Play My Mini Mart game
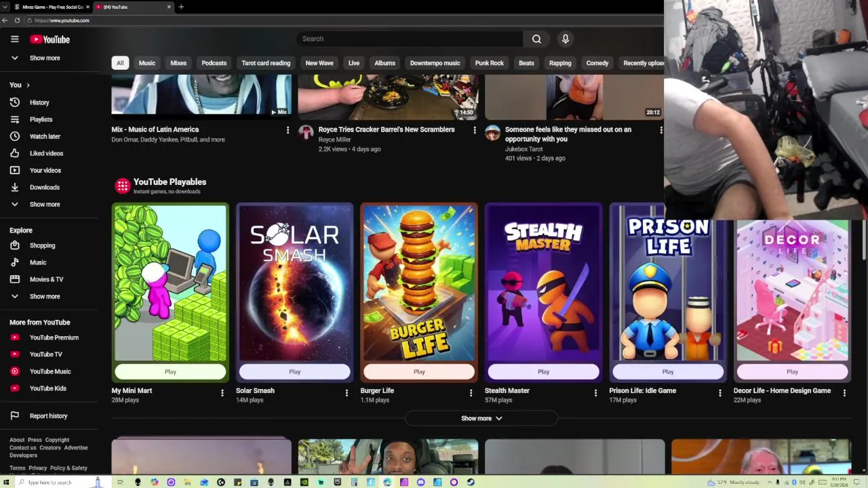The height and width of the screenshot is (488, 868). tap(170, 371)
